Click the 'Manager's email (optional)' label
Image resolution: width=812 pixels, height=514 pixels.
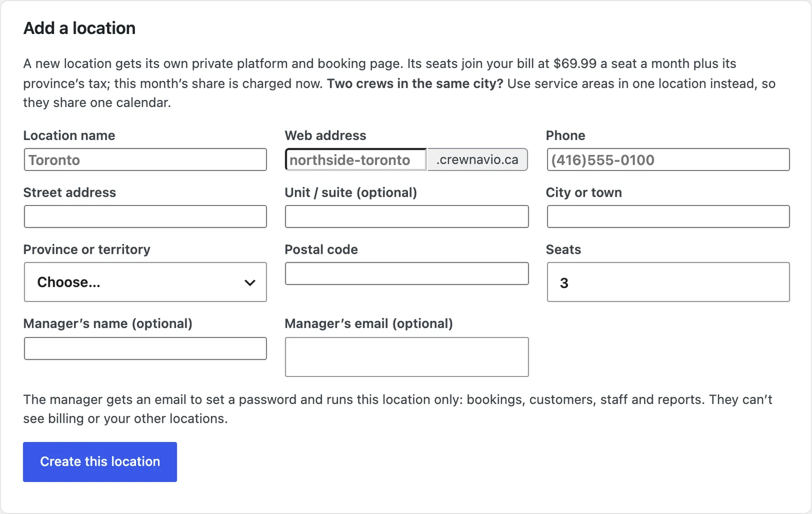tap(369, 324)
